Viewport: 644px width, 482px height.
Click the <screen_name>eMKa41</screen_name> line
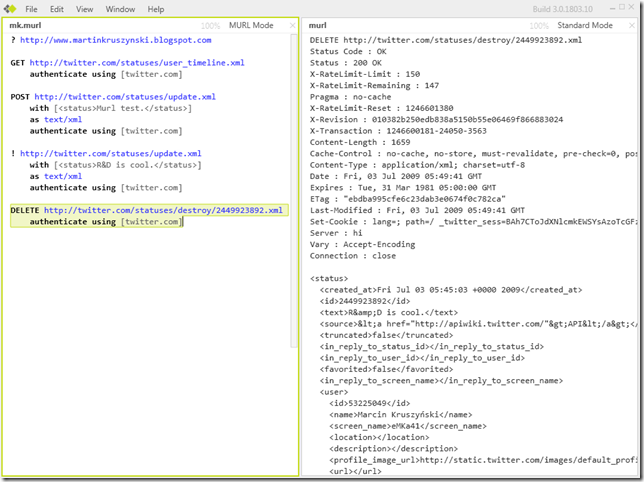click(408, 426)
